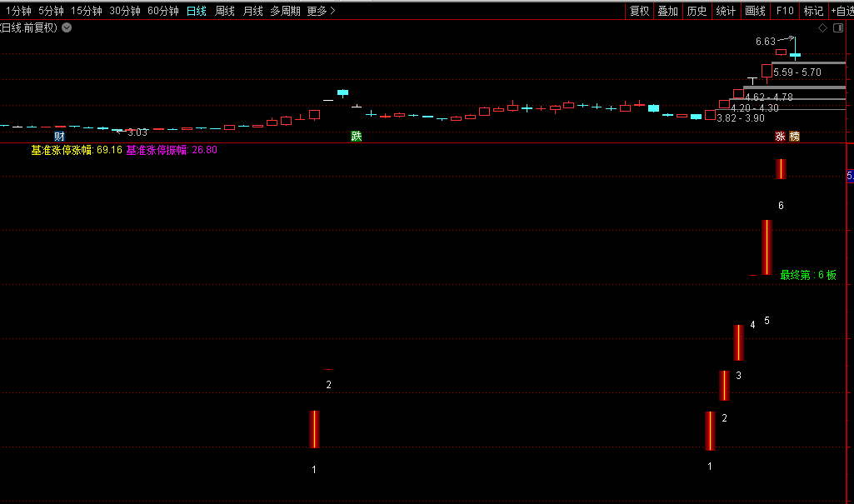
Task: Click the 历史 history button
Action: (x=697, y=11)
